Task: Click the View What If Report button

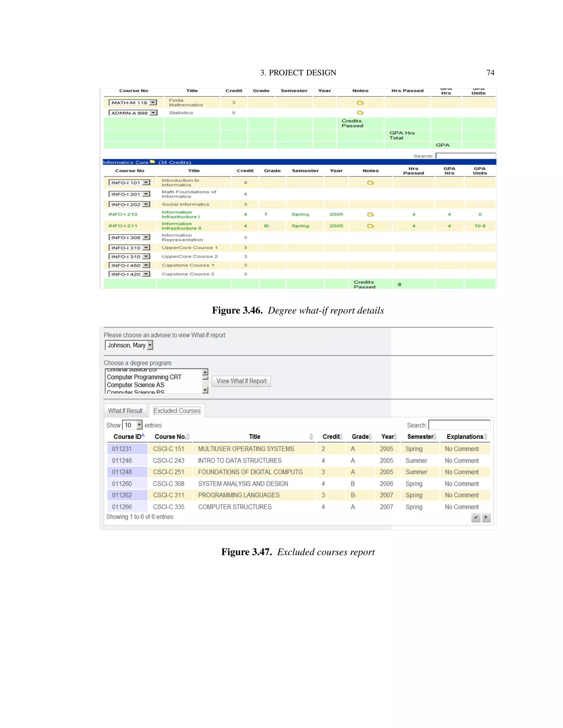Action: (x=241, y=381)
